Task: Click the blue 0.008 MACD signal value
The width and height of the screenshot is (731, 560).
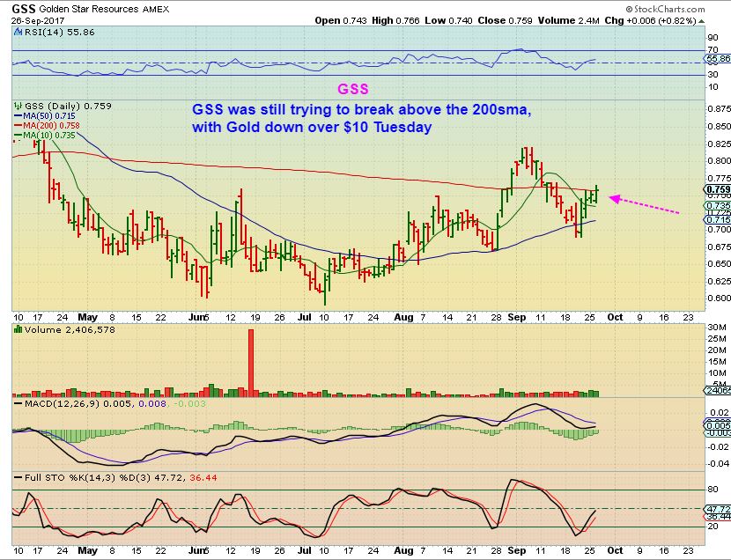Action: (152, 403)
